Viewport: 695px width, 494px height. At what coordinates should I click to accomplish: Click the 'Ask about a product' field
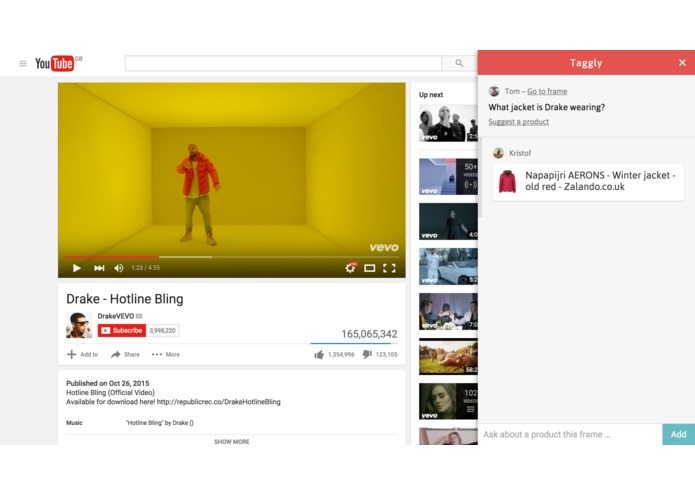point(570,435)
